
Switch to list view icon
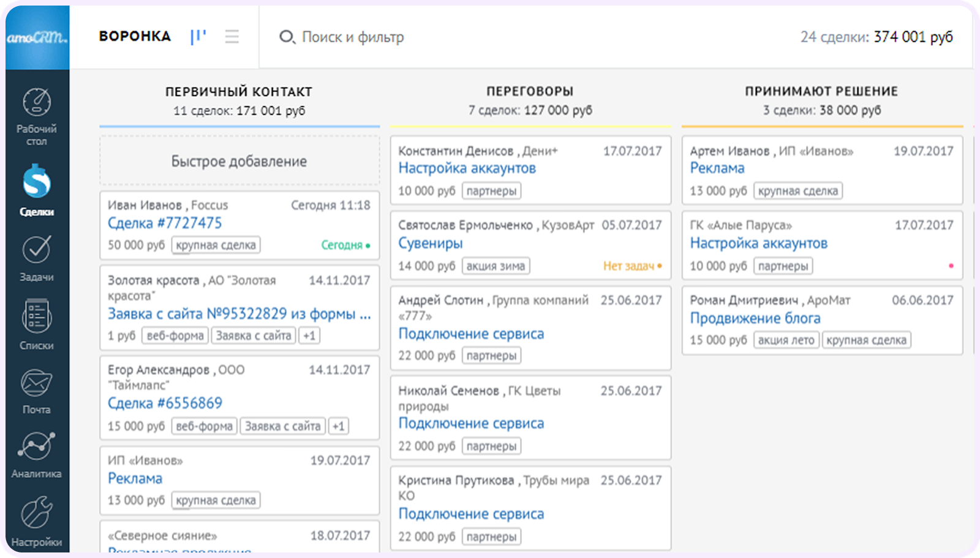[x=232, y=37]
